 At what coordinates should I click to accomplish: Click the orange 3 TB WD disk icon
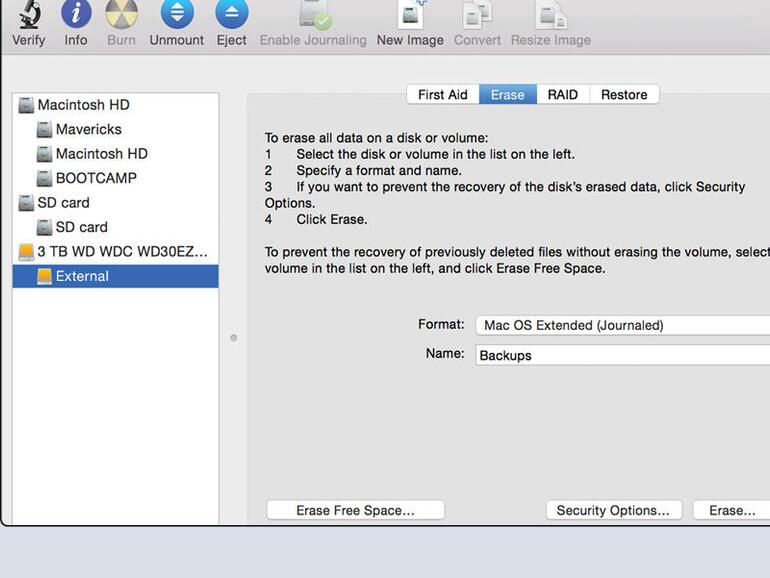click(x=26, y=252)
